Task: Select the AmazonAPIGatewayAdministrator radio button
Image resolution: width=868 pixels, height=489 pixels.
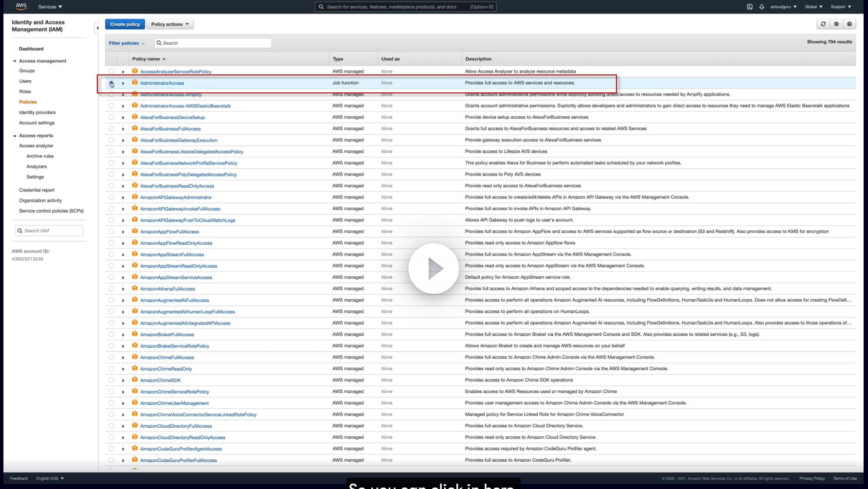Action: click(x=111, y=197)
